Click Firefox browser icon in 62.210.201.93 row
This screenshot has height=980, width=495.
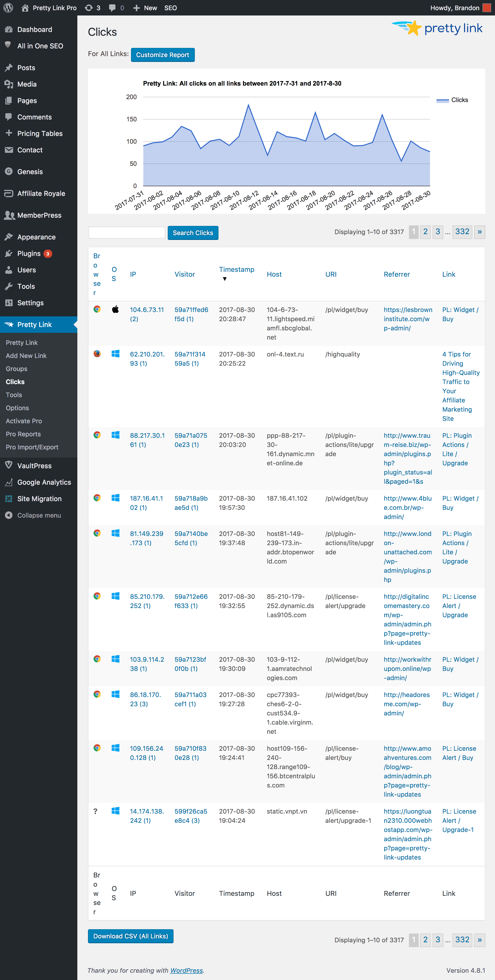pyautogui.click(x=97, y=353)
